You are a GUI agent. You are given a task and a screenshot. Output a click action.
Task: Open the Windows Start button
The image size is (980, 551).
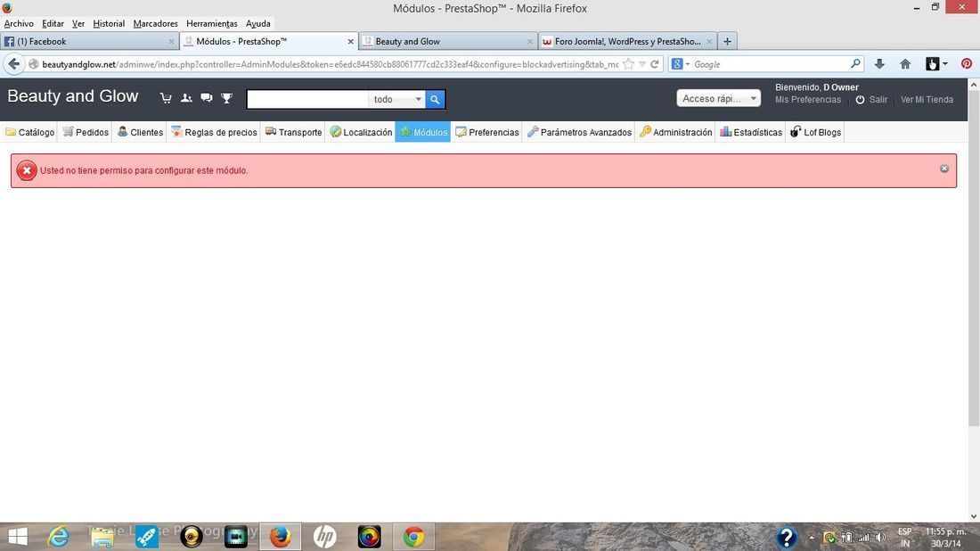tap(18, 537)
